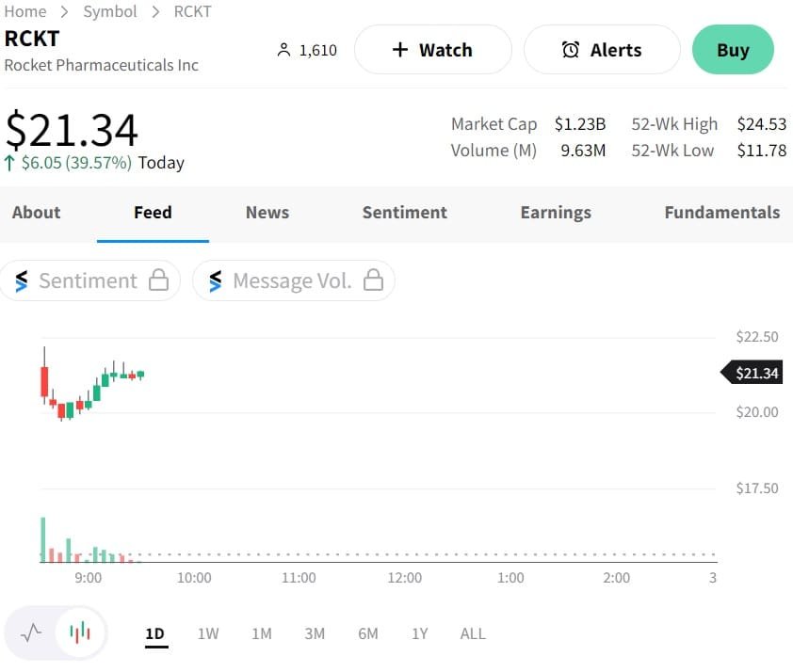Viewport: 793px width, 672px height.
Task: Open the News tab
Action: (267, 213)
